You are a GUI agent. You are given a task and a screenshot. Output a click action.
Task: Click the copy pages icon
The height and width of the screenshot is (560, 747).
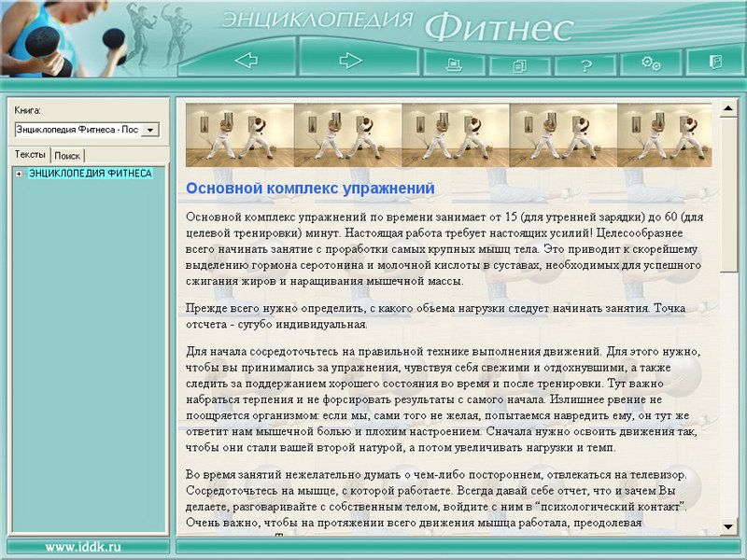[519, 64]
